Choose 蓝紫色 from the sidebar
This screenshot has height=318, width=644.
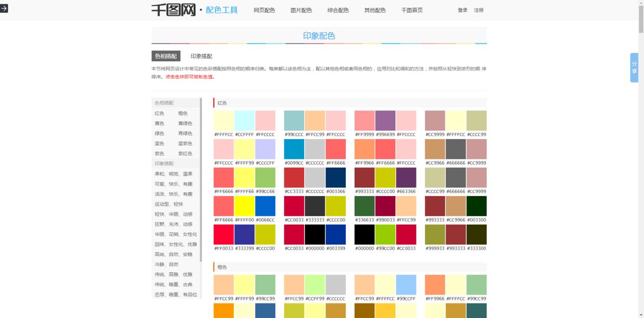coord(185,143)
